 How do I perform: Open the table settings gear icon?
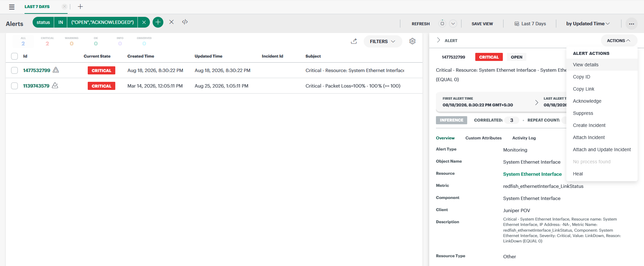[x=412, y=41]
